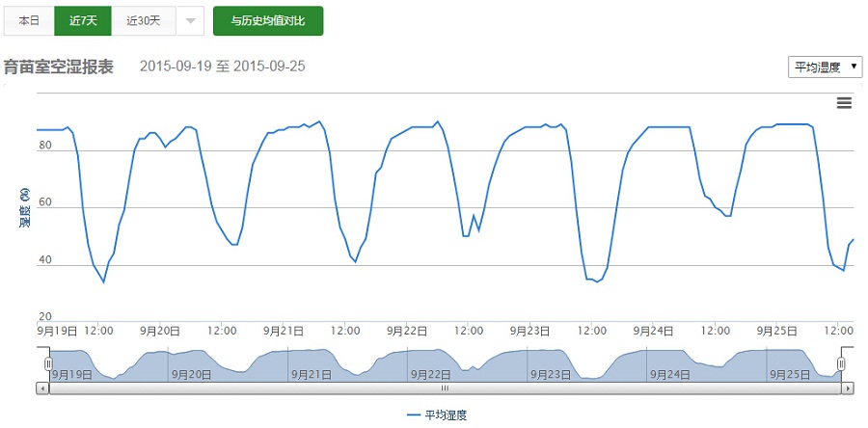The width and height of the screenshot is (868, 428).
Task: Click the 9月21日 x-axis label
Action: click(x=283, y=330)
